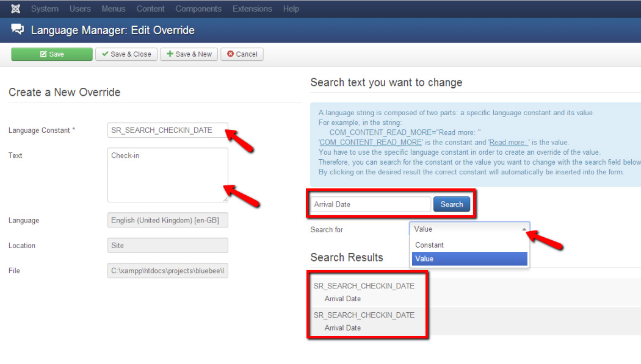The width and height of the screenshot is (641, 364).
Task: Click the COM_CONTENT_READ_MORE constant link
Action: tap(369, 143)
